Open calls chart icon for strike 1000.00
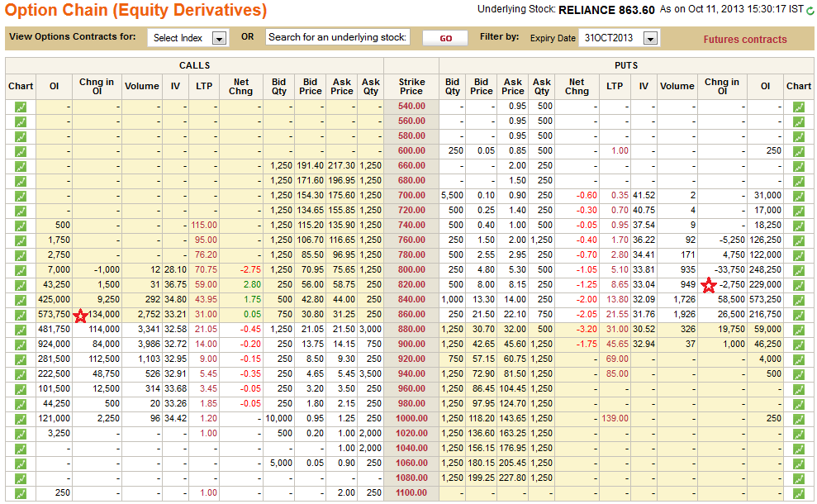Image resolution: width=817 pixels, height=504 pixels. pos(21,419)
